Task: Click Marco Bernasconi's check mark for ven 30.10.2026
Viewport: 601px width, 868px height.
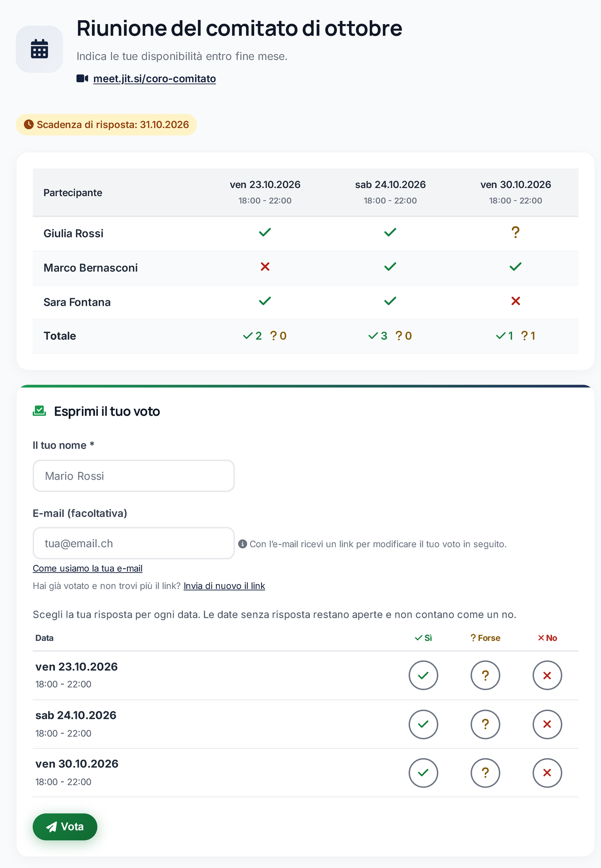Action: click(x=516, y=267)
